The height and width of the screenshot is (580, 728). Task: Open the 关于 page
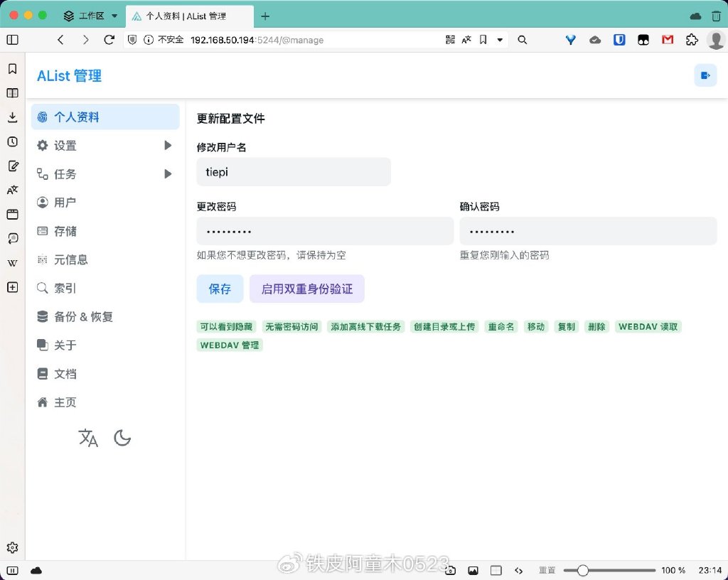pyautogui.click(x=105, y=345)
